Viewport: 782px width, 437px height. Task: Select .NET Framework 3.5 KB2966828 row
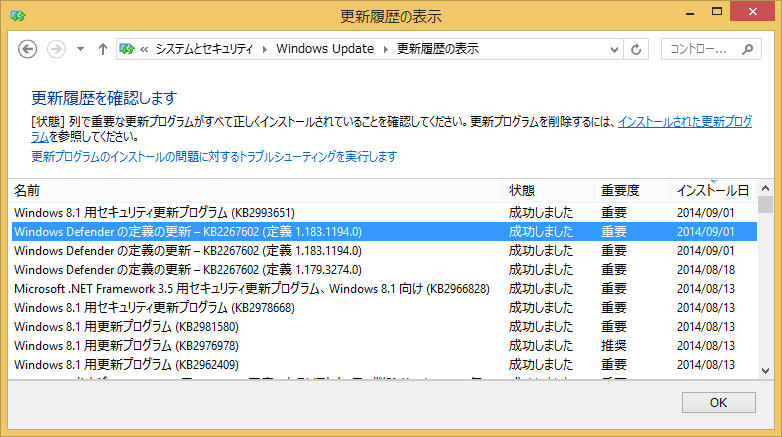click(384, 288)
